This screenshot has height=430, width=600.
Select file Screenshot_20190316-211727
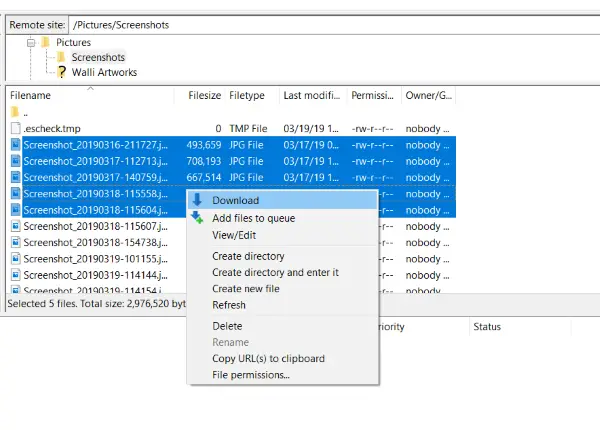tap(82, 145)
